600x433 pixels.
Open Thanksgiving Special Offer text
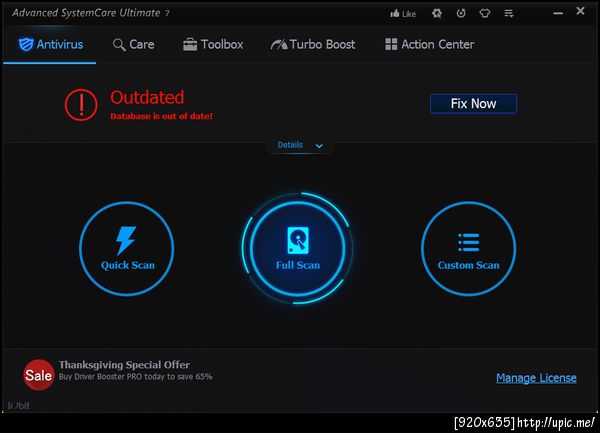(x=124, y=365)
